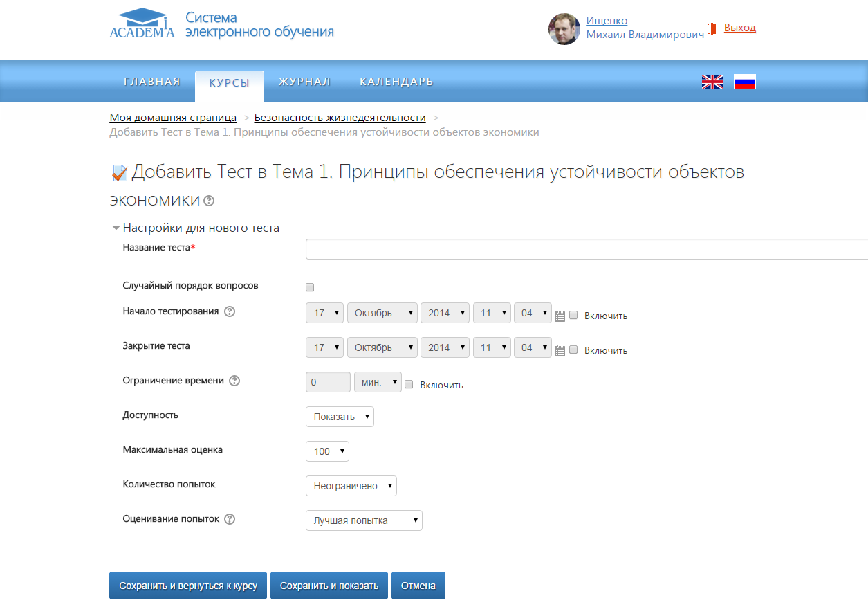Image resolution: width=868 pixels, height=616 pixels.
Task: Open calendar picker for Начало тестирования
Action: coord(560,316)
